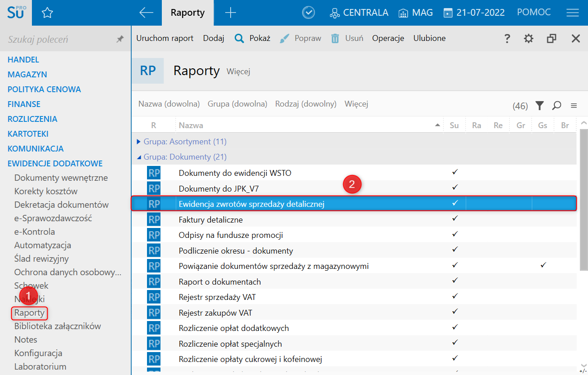The height and width of the screenshot is (375, 588).
Task: Pin the command search panel
Action: click(120, 40)
